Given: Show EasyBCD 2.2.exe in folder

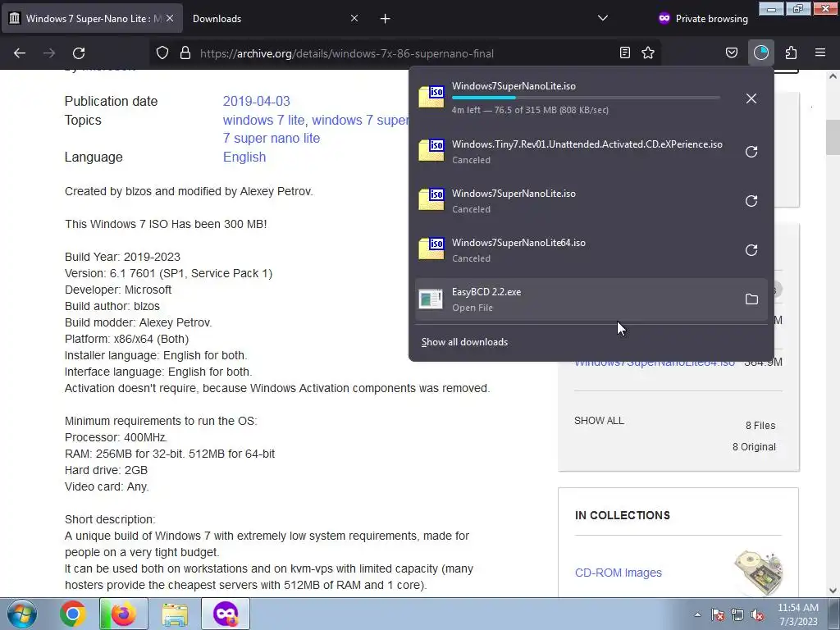Looking at the screenshot, I should pos(751,299).
